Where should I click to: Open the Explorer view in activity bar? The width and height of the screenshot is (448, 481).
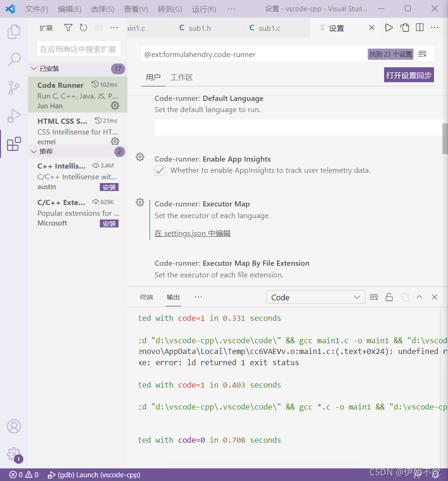(14, 31)
